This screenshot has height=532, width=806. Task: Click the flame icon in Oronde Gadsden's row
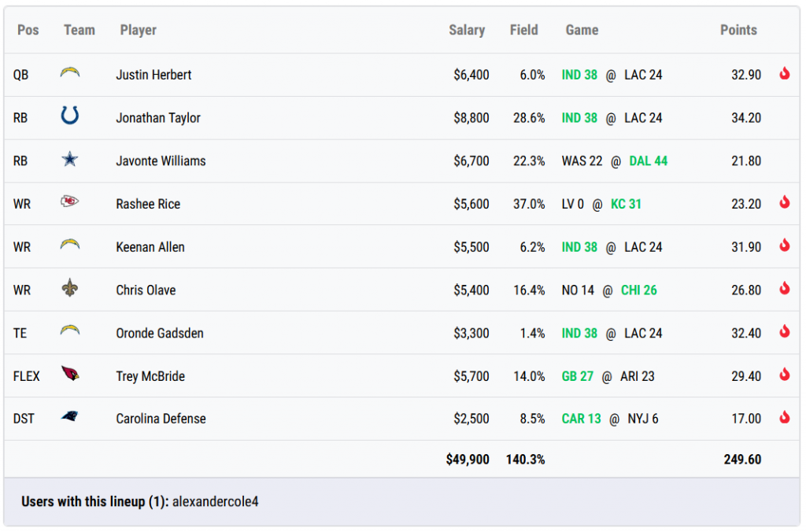(784, 332)
